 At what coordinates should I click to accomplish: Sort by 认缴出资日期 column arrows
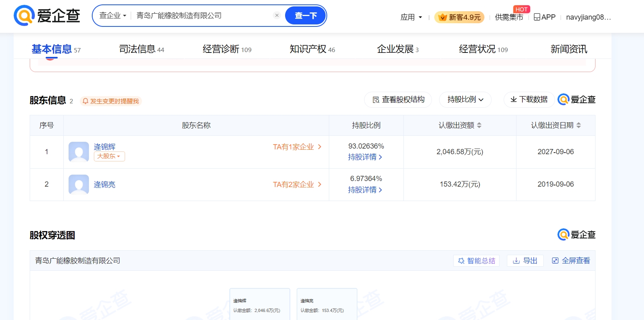click(579, 125)
